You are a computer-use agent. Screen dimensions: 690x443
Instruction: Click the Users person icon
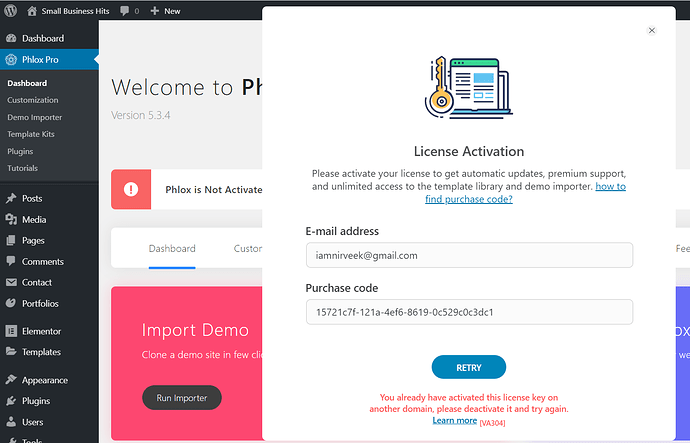[x=11, y=421]
